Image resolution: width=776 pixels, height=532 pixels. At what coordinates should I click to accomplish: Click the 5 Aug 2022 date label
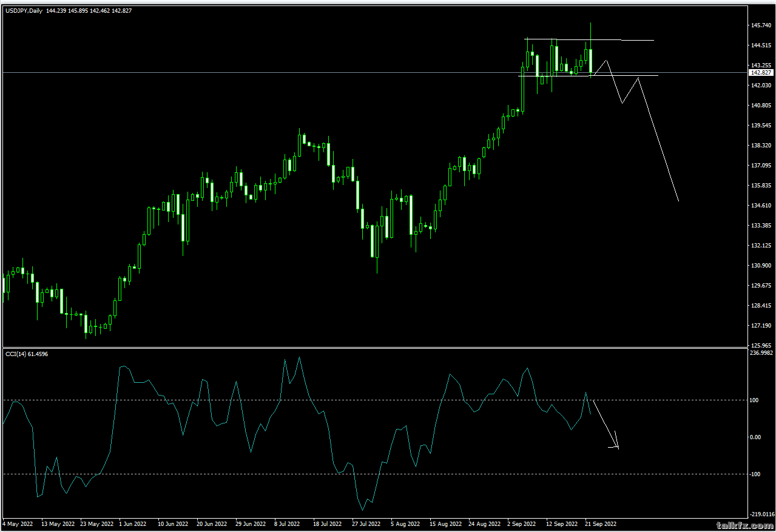coord(405,524)
